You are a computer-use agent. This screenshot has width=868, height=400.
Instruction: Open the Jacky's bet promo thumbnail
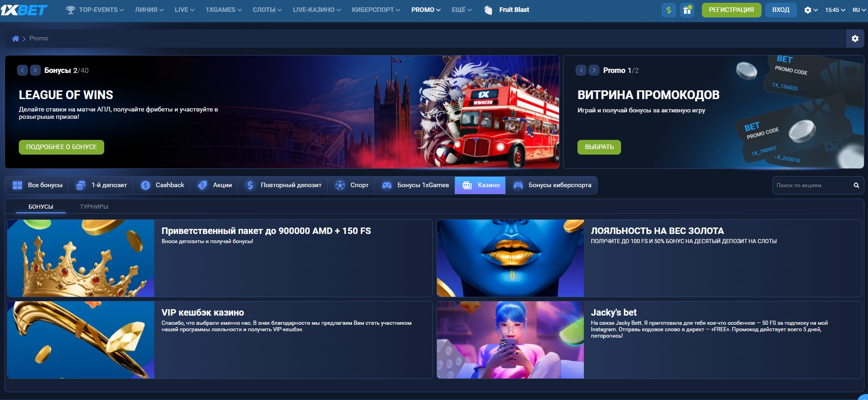510,340
